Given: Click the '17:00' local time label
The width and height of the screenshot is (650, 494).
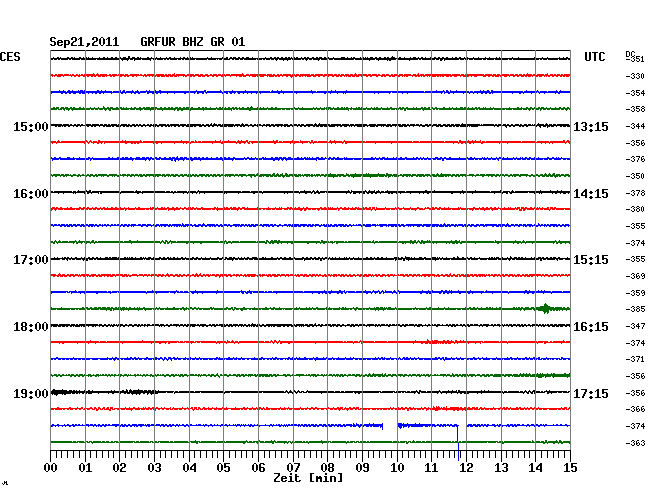Looking at the screenshot, I should point(31,260).
